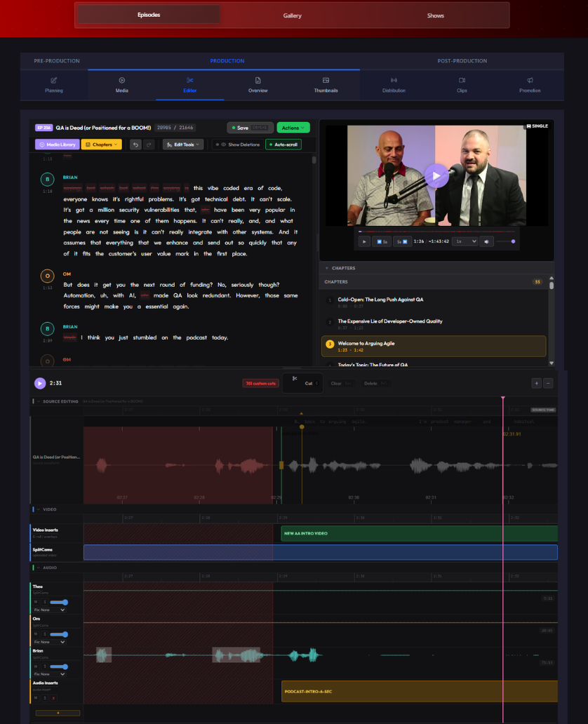Click Brian's avatar at 2:09
This screenshot has height=724, width=588.
coord(47,329)
